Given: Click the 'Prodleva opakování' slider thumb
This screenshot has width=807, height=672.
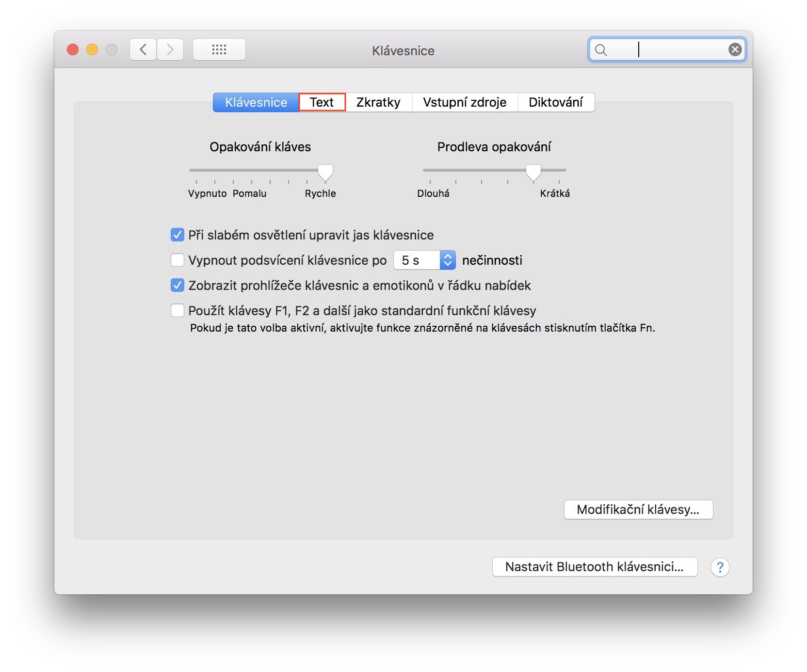Looking at the screenshot, I should (533, 172).
